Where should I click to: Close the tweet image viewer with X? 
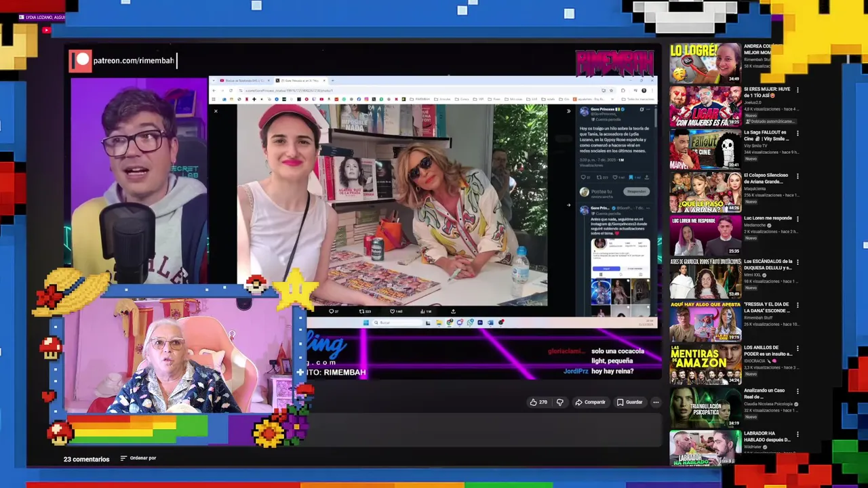(216, 111)
